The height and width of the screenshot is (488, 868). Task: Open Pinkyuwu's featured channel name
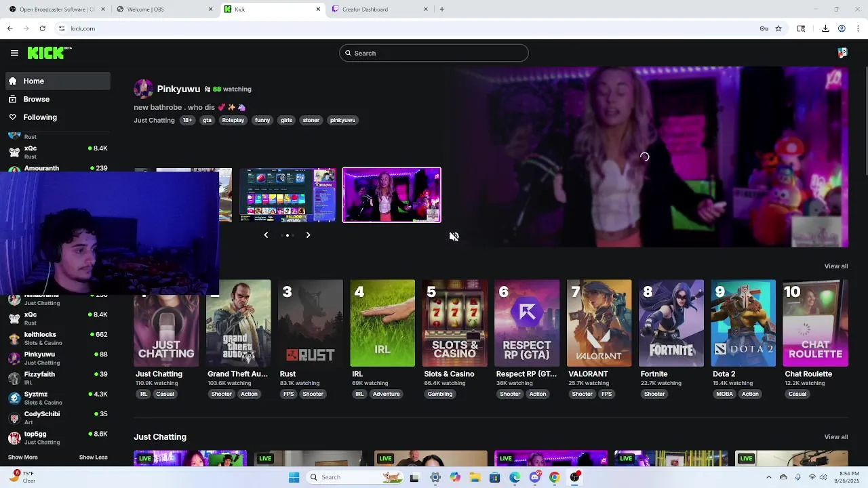click(178, 89)
